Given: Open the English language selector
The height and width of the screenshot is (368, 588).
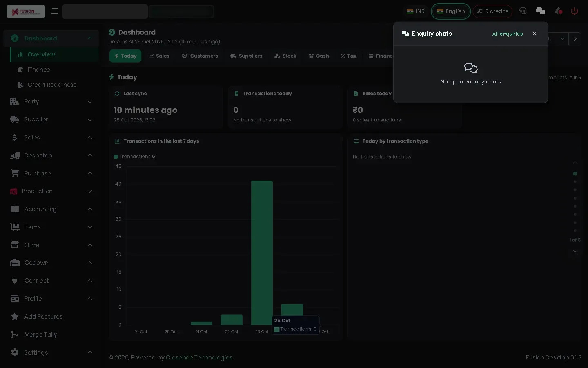Looking at the screenshot, I should (x=451, y=11).
